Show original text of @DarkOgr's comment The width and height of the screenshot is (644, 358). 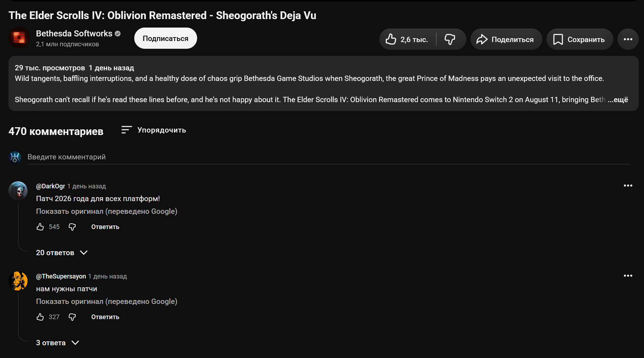pos(107,211)
